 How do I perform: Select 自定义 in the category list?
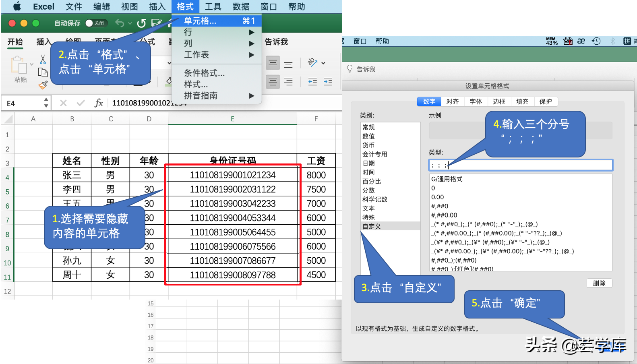tap(391, 226)
